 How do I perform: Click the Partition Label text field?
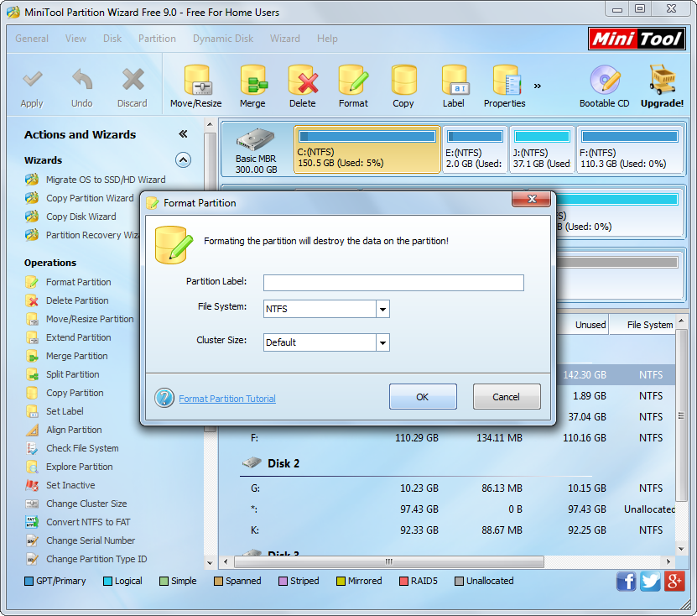coord(393,283)
